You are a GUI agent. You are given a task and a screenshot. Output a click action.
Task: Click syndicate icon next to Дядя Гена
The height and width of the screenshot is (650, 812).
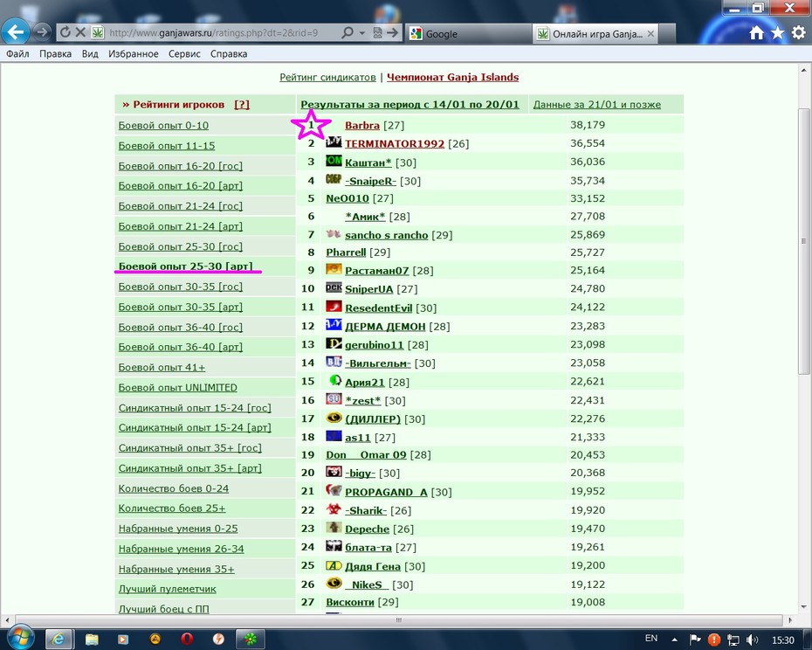pos(334,565)
